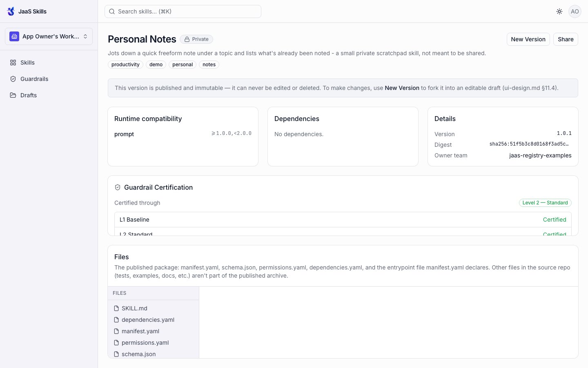The width and height of the screenshot is (588, 368).
Task: Click the Personal Notes heading
Action: 142,39
